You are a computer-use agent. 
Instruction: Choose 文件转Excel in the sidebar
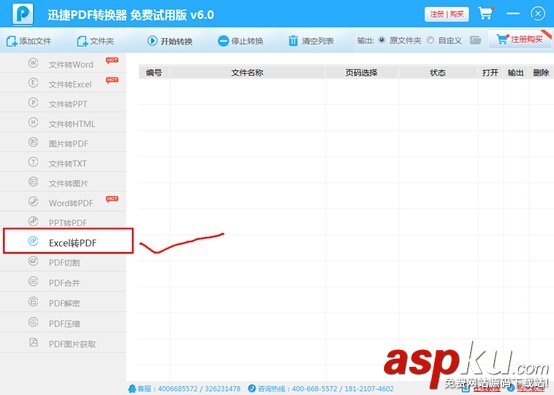[63, 83]
